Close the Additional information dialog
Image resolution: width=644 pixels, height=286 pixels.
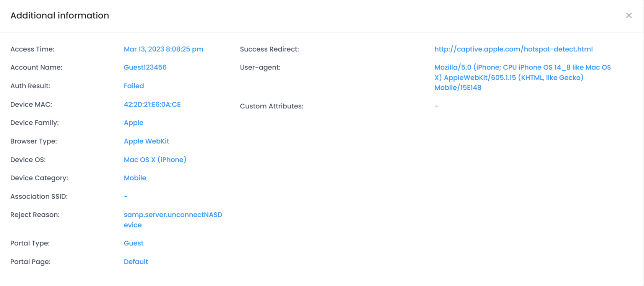pyautogui.click(x=629, y=16)
